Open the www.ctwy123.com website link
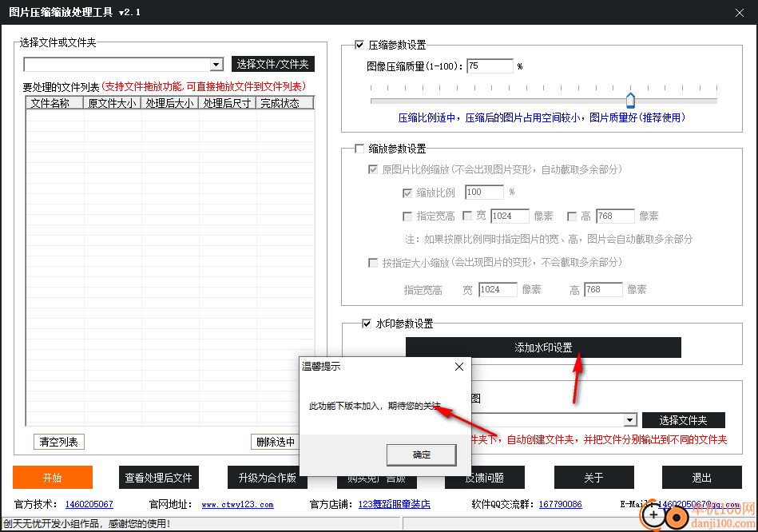 tap(237, 504)
